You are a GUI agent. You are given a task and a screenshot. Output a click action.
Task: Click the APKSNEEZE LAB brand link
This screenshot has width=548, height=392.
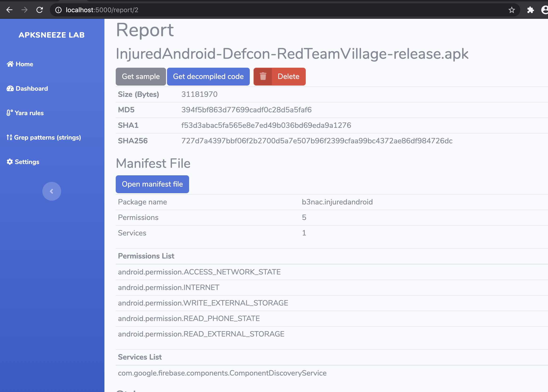pyautogui.click(x=52, y=35)
